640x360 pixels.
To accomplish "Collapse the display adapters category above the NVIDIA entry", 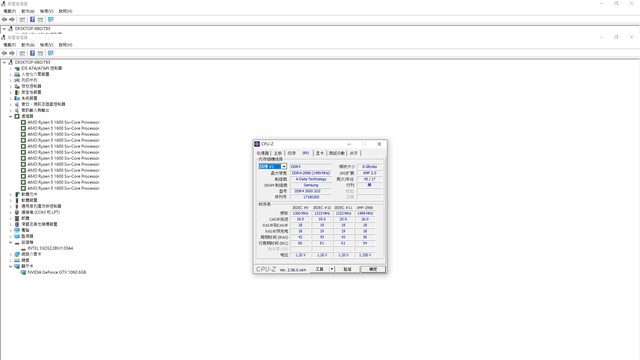I will coord(11,266).
